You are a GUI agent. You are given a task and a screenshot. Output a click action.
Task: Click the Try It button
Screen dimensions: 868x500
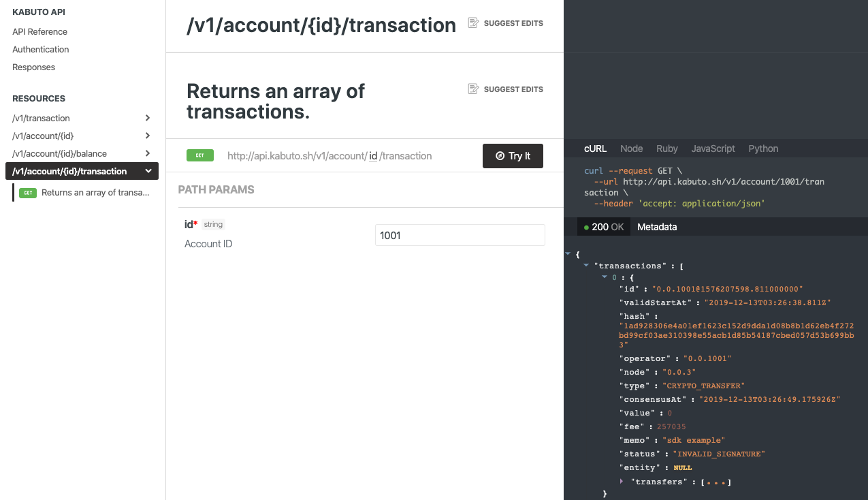(x=513, y=156)
